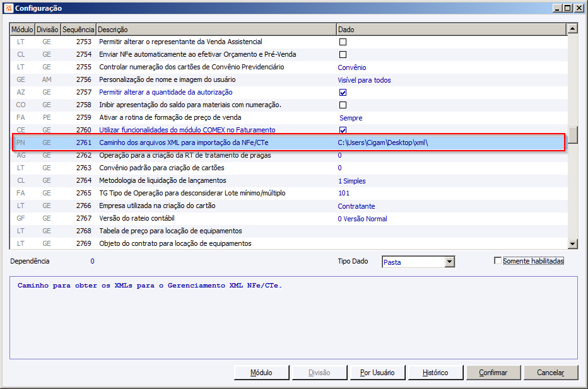Image resolution: width=588 pixels, height=389 pixels.
Task: Click the Visível para todos value
Action: coord(364,80)
